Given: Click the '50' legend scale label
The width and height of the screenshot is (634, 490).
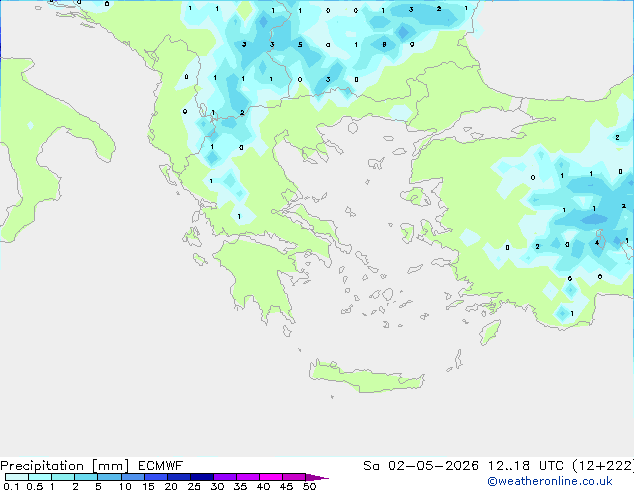Looking at the screenshot, I should 309,486.
